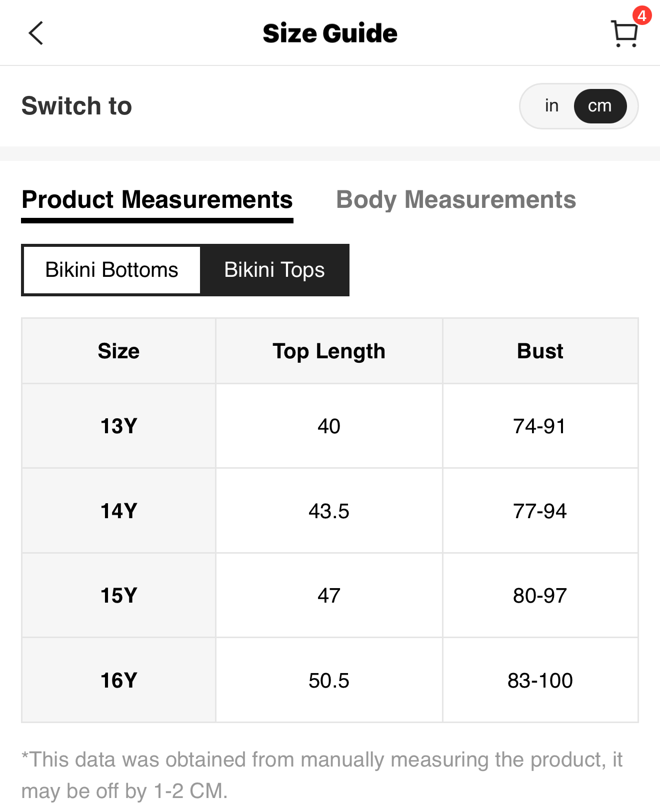The image size is (660, 812).
Task: Click the Top Length column header
Action: click(x=328, y=351)
